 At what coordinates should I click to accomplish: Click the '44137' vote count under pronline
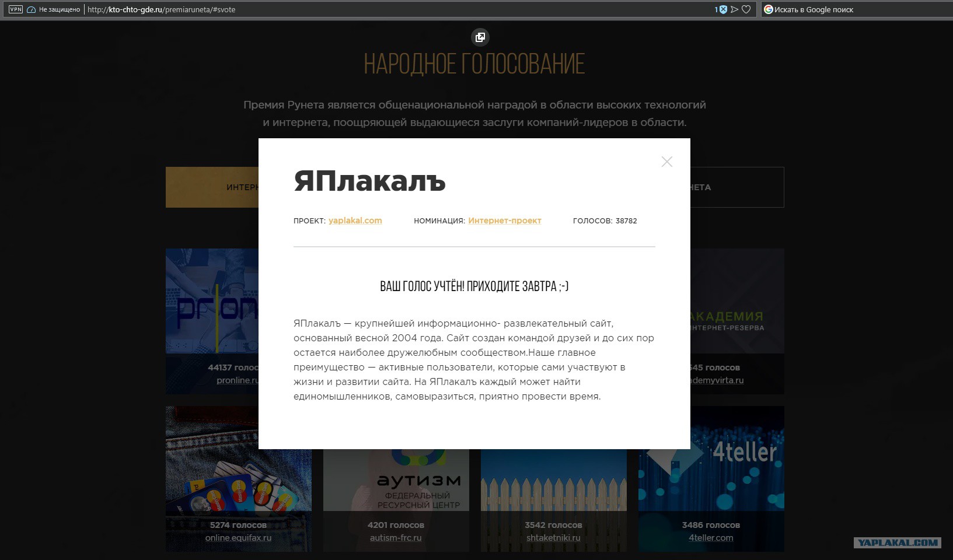click(x=220, y=367)
